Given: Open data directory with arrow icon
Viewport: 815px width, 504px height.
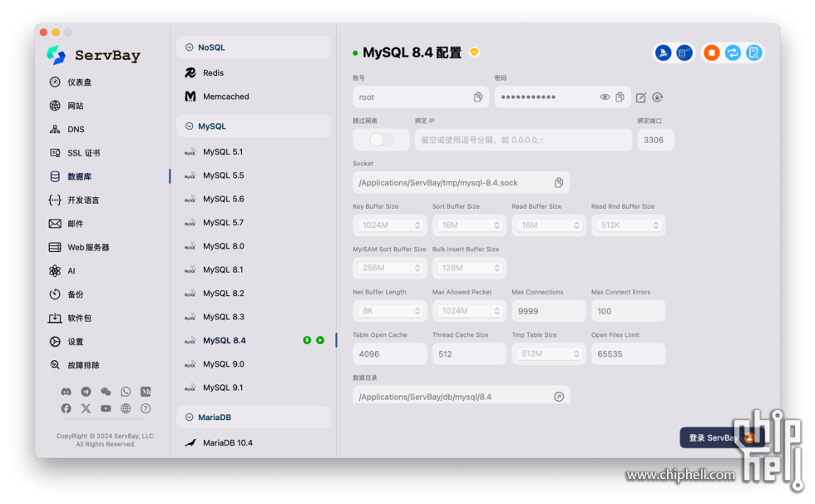Looking at the screenshot, I should tap(559, 397).
